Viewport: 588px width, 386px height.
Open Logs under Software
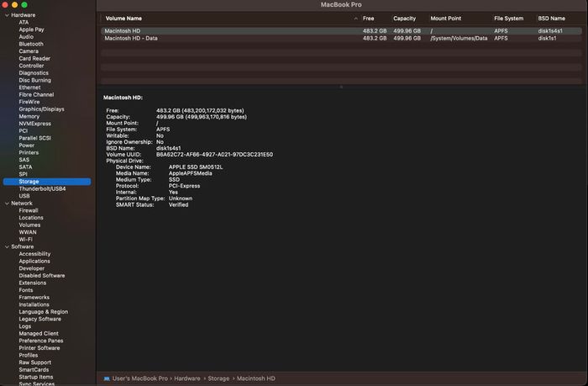pyautogui.click(x=24, y=326)
